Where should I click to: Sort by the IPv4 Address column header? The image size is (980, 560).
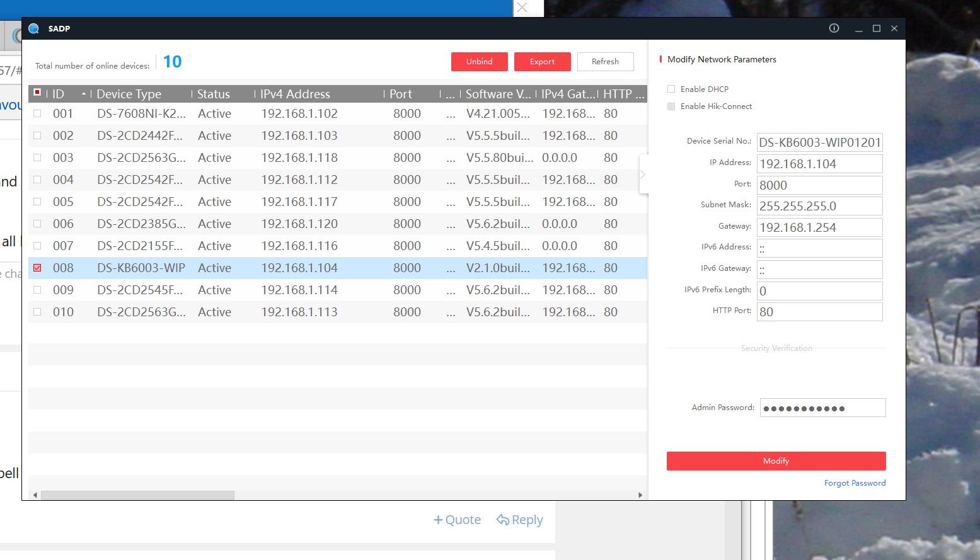(295, 94)
